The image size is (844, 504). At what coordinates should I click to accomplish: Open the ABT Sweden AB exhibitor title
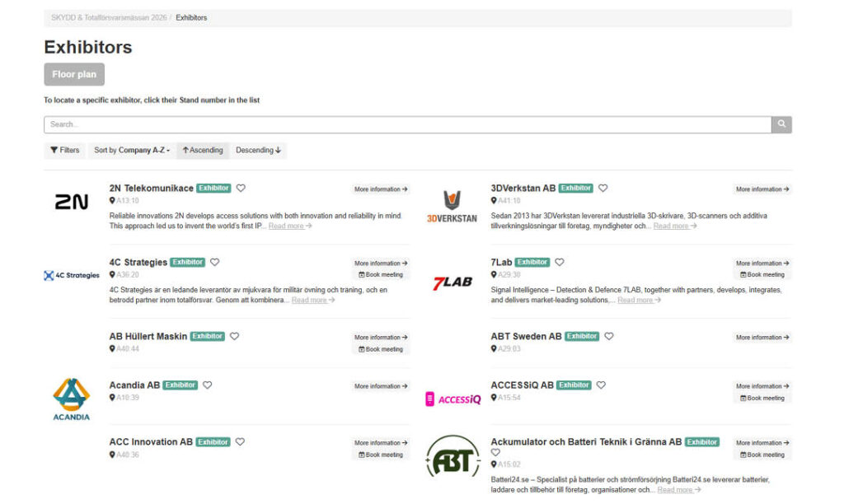point(526,337)
